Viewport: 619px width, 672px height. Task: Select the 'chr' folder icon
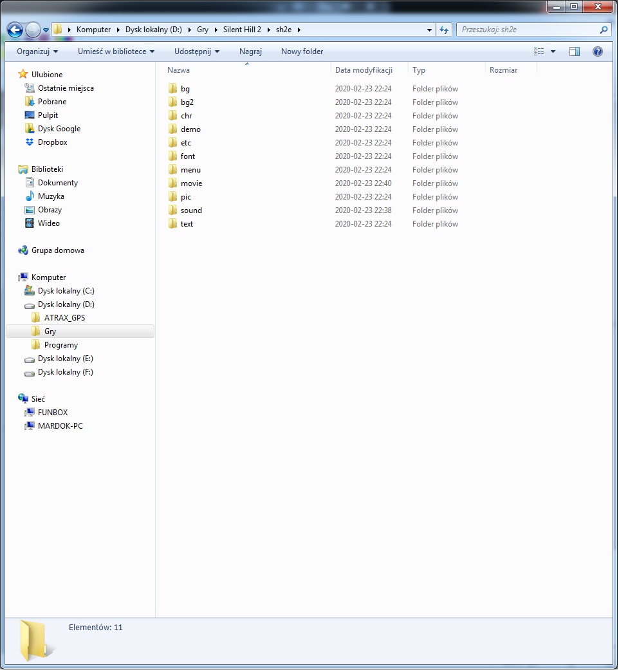tap(172, 116)
